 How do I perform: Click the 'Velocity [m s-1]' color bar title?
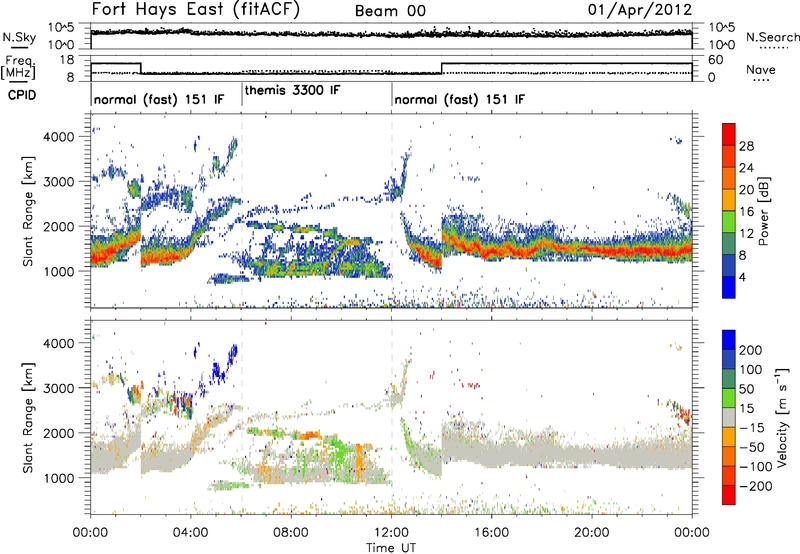coord(782,417)
